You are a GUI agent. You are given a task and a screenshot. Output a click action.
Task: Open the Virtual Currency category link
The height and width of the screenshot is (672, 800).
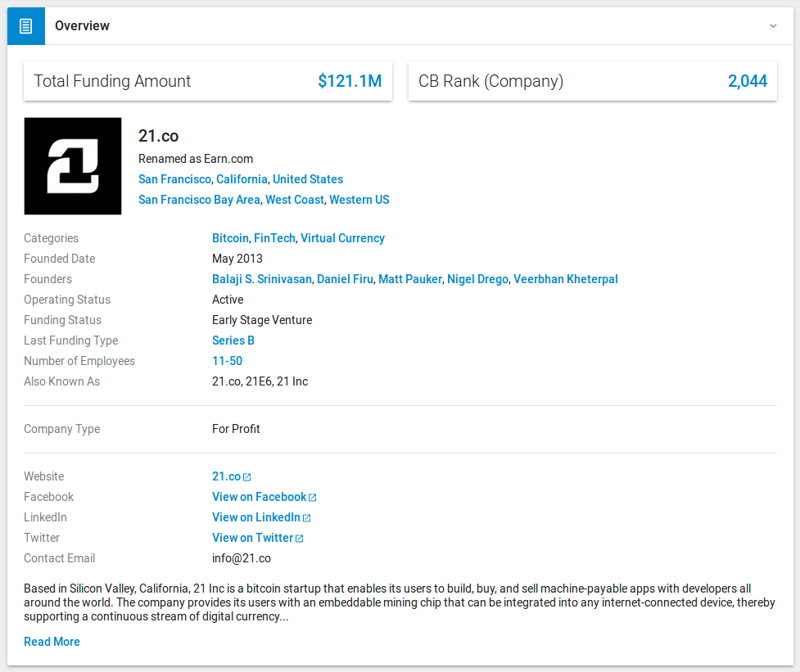pos(342,238)
